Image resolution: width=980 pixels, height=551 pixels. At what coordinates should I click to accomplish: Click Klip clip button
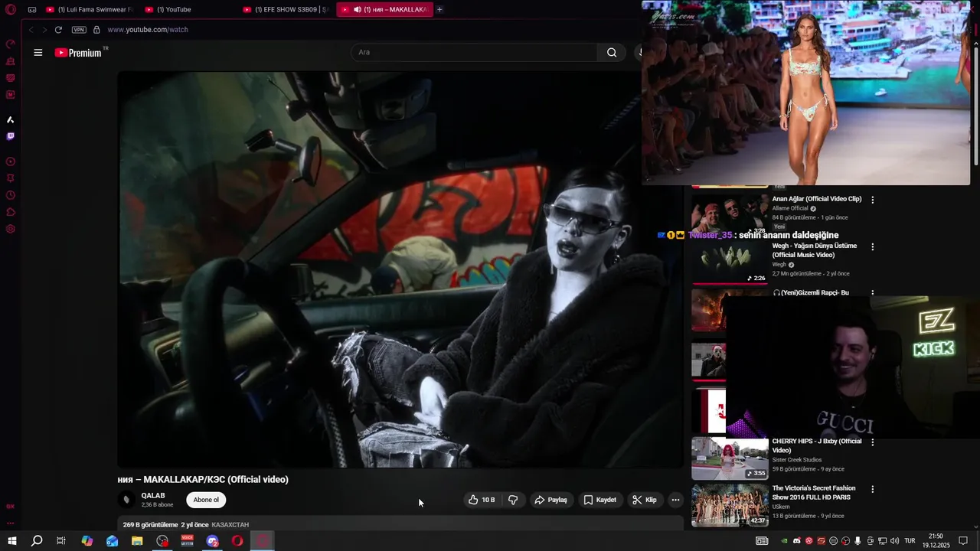click(644, 500)
